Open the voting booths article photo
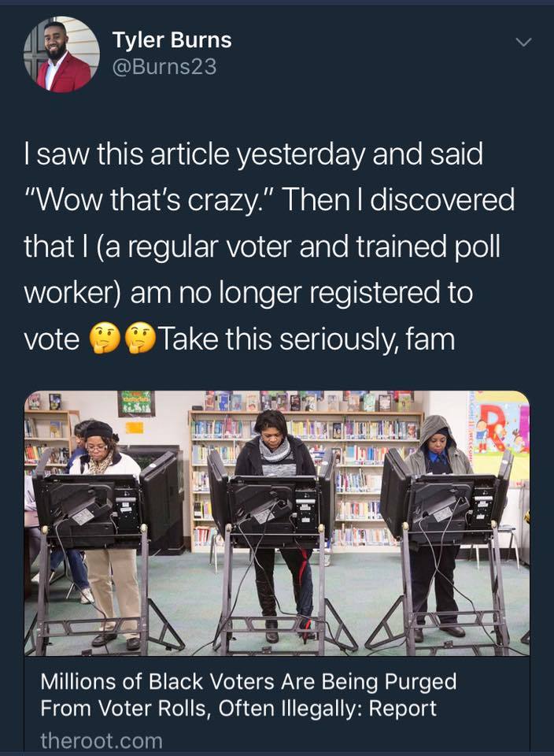 coord(277,523)
